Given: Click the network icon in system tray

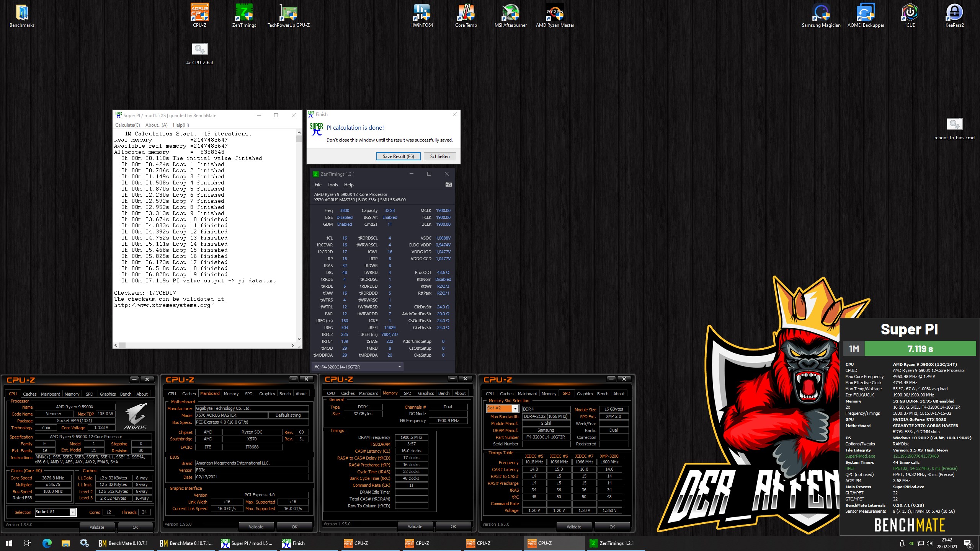Looking at the screenshot, I should pos(920,543).
